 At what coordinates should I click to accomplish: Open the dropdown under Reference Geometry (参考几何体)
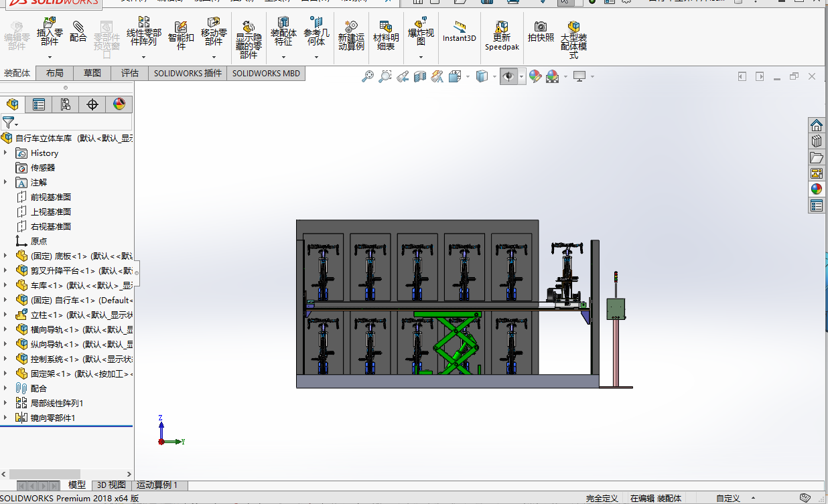tap(316, 57)
